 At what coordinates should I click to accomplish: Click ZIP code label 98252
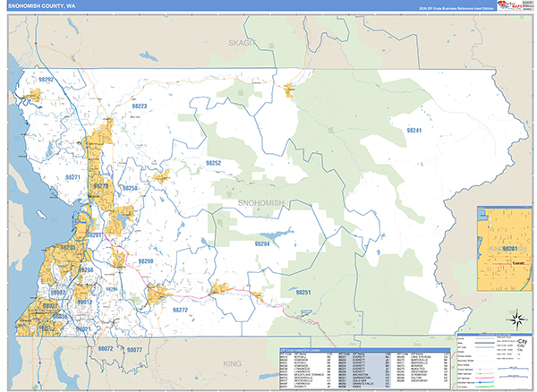(x=213, y=163)
